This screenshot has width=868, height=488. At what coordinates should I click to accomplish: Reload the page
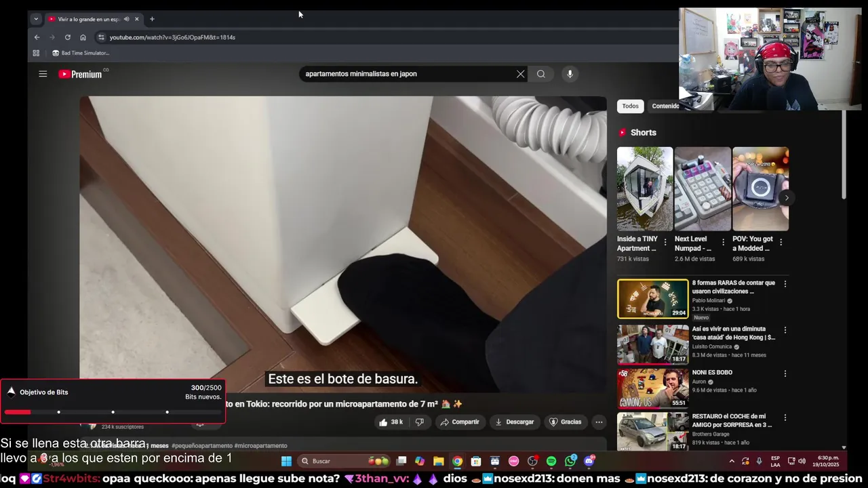click(67, 37)
